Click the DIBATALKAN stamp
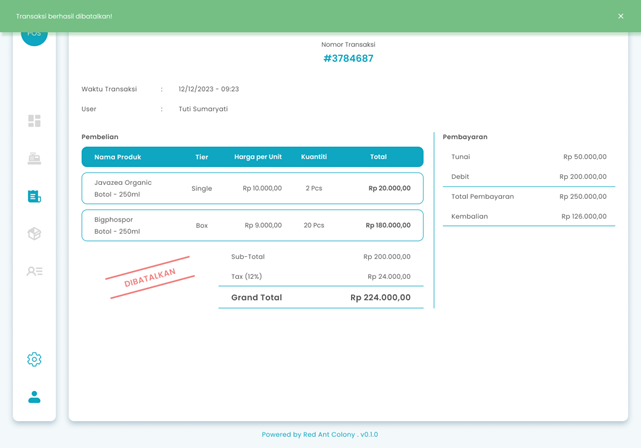The image size is (641, 448). pyautogui.click(x=150, y=279)
